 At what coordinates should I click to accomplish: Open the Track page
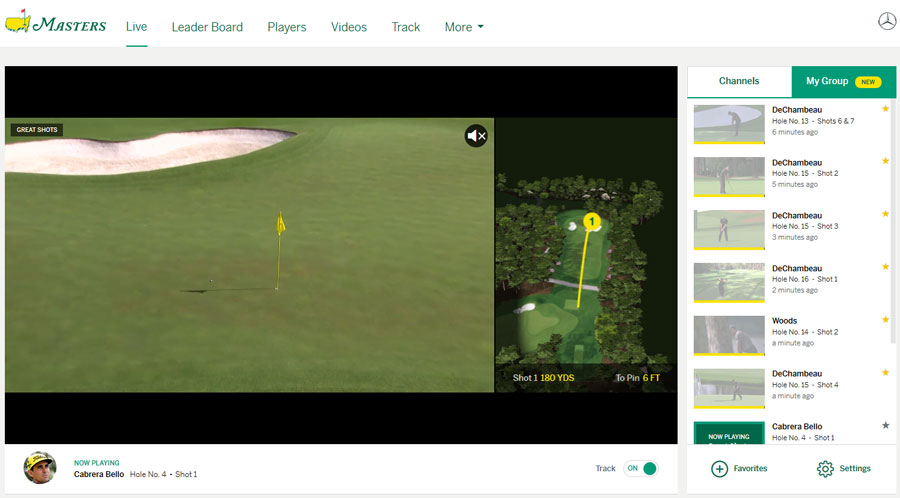[x=406, y=27]
